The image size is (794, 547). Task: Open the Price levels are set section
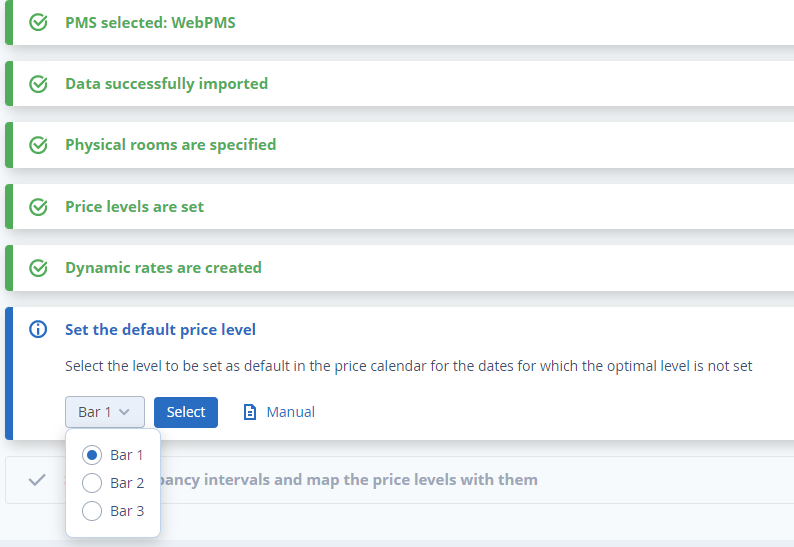pos(134,207)
